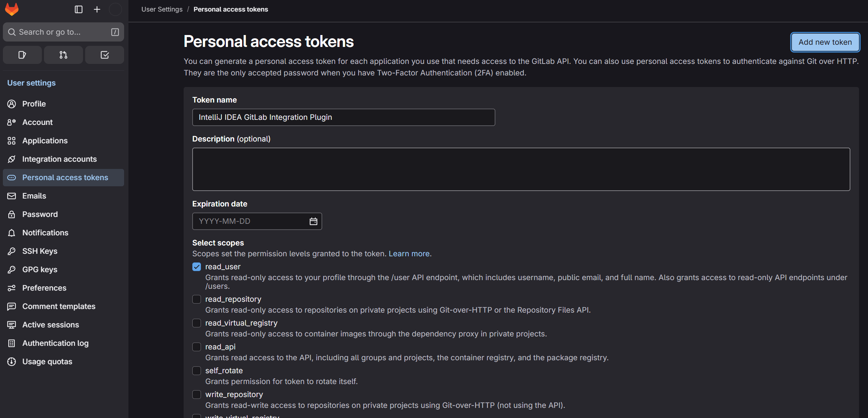The width and height of the screenshot is (868, 418).
Task: Check the read_api scope checkbox
Action: tap(197, 347)
